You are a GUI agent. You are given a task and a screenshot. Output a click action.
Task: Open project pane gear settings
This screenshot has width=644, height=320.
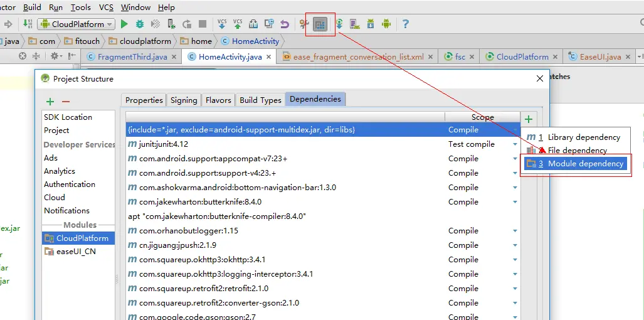[x=55, y=56]
